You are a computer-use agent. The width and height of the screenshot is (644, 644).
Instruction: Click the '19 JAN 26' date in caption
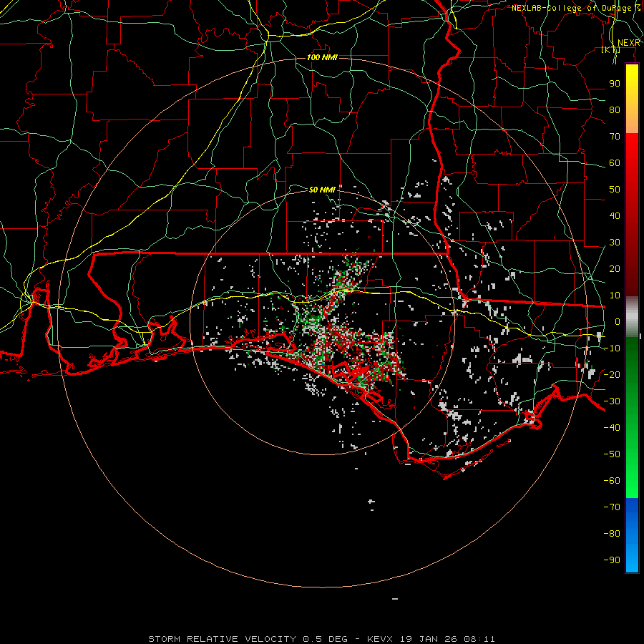click(426, 639)
